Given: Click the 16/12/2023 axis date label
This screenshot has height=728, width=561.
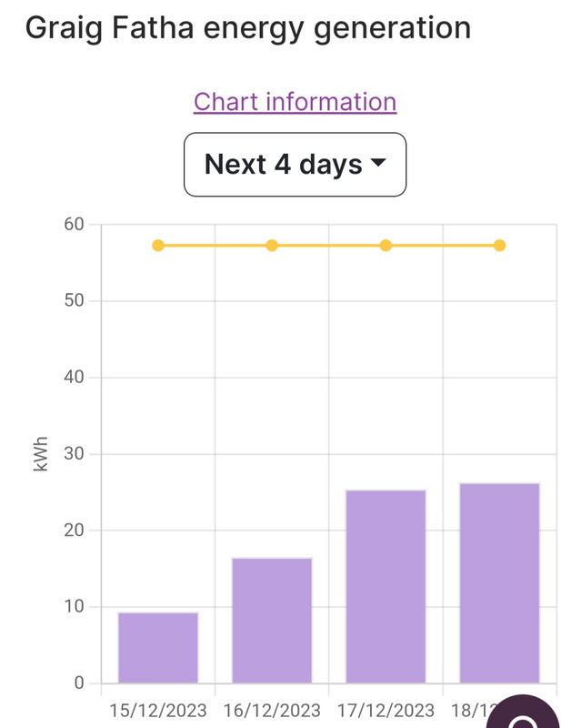Looking at the screenshot, I should 272,711.
